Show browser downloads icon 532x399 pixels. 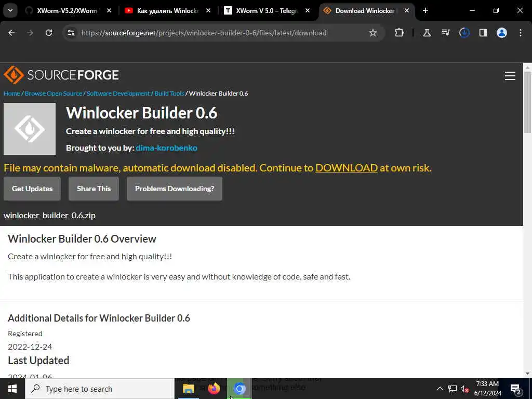(464, 33)
